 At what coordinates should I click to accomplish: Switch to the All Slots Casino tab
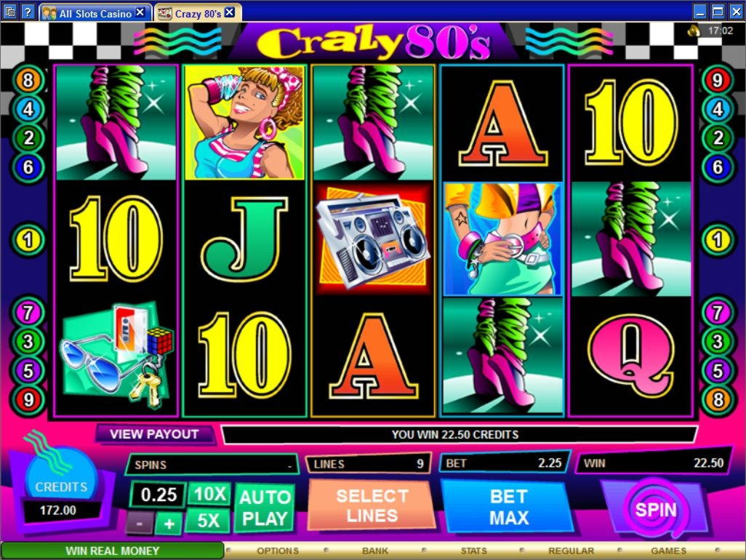(95, 13)
